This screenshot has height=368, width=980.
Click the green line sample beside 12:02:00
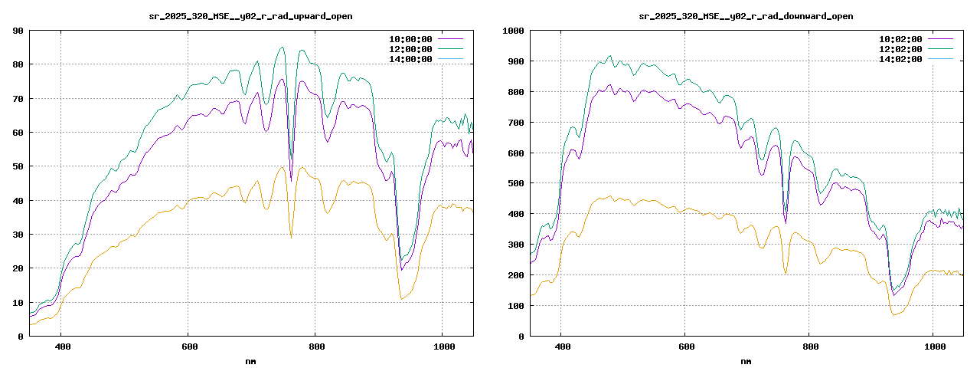pyautogui.click(x=940, y=49)
